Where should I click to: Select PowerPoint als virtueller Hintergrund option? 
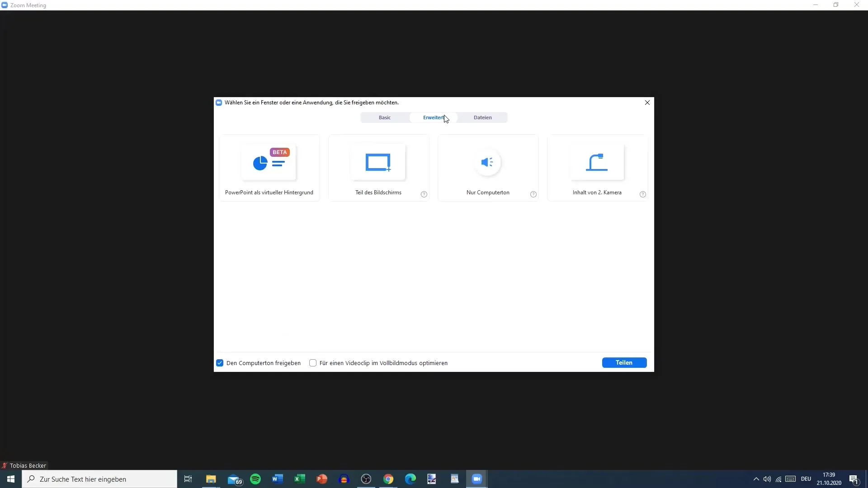tap(269, 168)
